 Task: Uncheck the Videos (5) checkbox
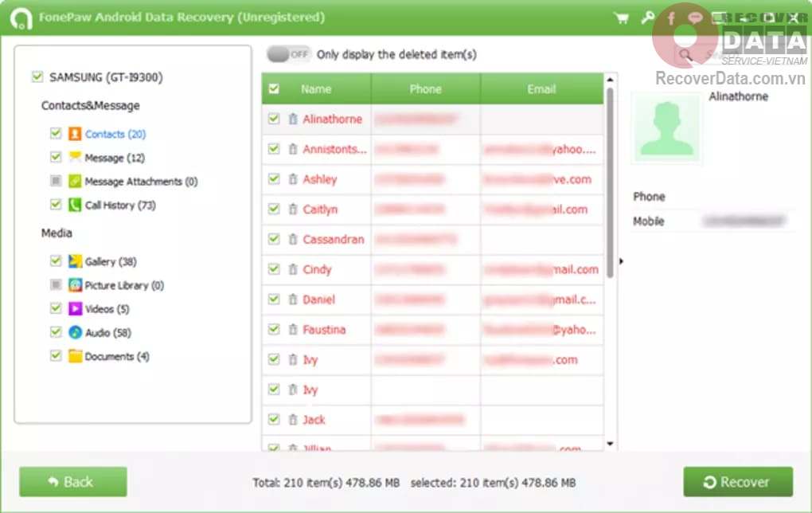56,307
